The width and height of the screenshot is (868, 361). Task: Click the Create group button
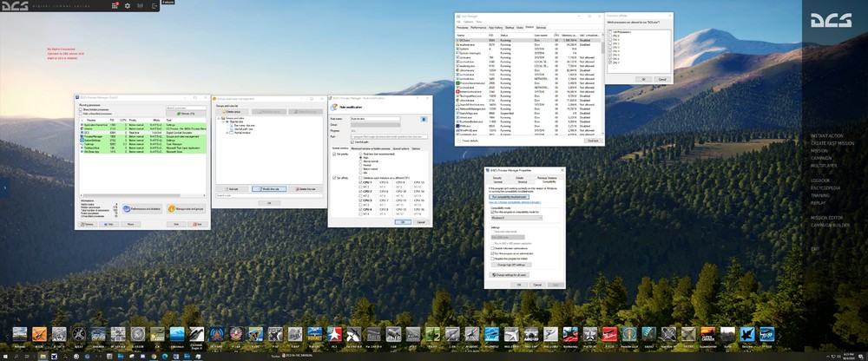pos(233,112)
